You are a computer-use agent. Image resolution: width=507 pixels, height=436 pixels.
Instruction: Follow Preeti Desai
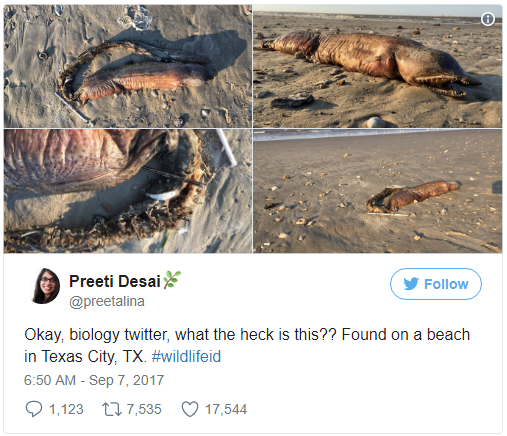click(435, 284)
